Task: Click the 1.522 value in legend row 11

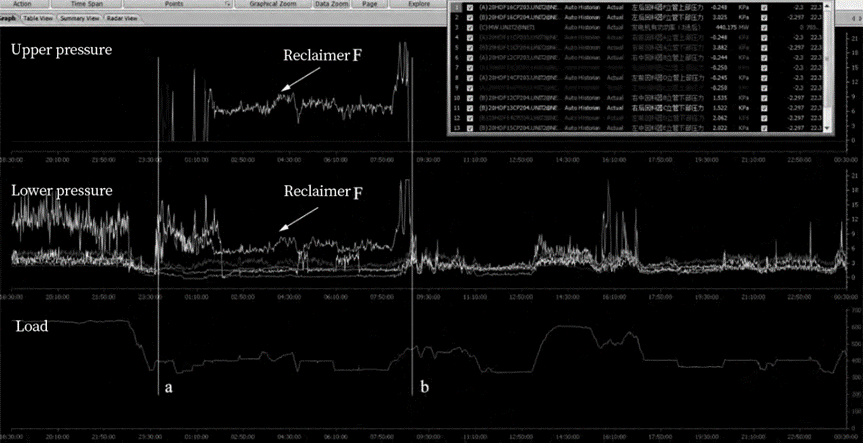Action: click(x=719, y=108)
